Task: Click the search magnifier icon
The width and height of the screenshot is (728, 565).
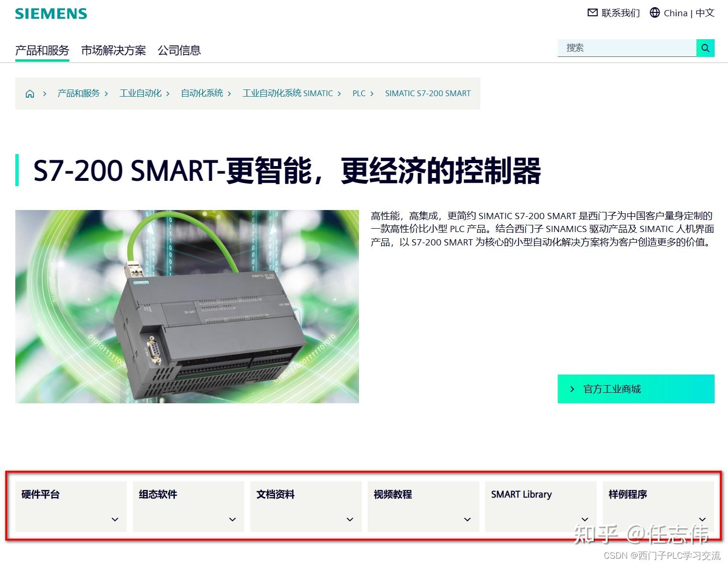Action: click(705, 48)
